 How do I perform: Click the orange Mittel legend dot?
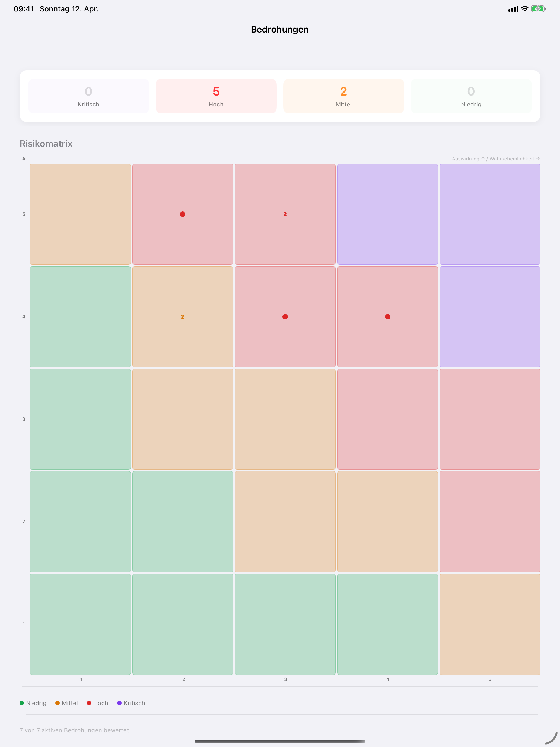[x=58, y=703]
